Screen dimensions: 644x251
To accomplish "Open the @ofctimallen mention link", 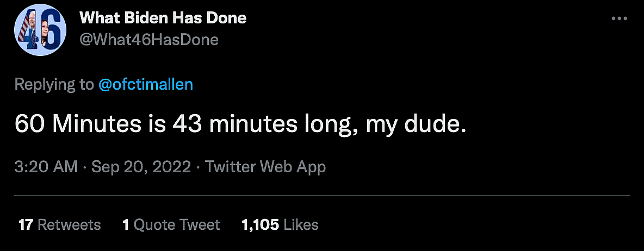I will 145,84.
